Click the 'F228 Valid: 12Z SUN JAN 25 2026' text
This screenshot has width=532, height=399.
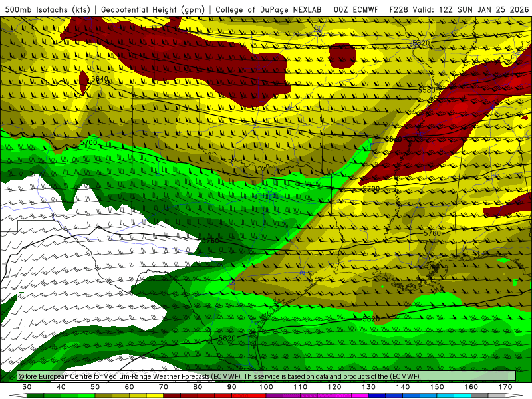(x=459, y=10)
